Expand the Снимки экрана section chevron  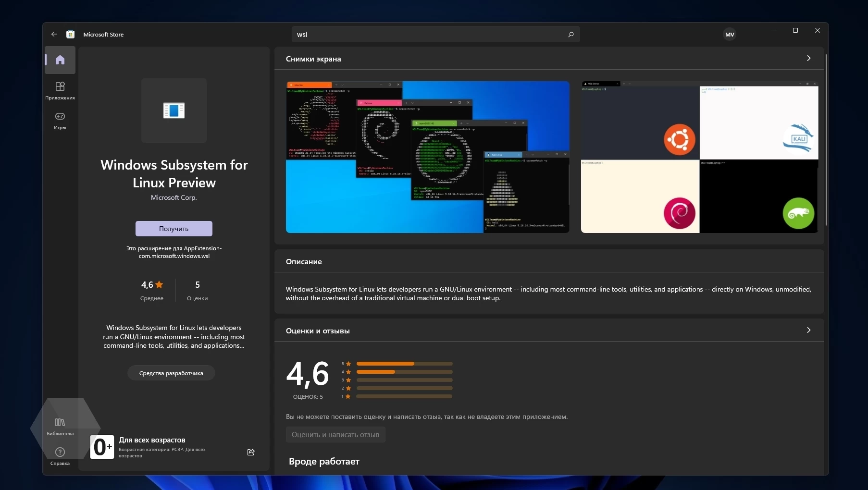point(809,58)
